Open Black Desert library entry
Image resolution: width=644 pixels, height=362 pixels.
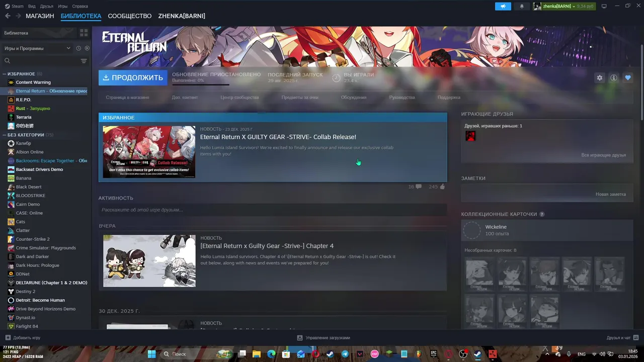coord(29,187)
